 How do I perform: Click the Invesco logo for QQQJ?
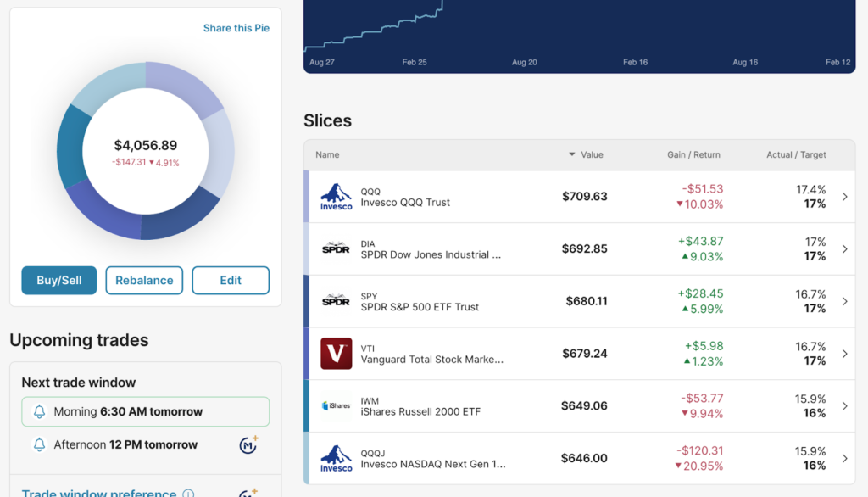337,458
